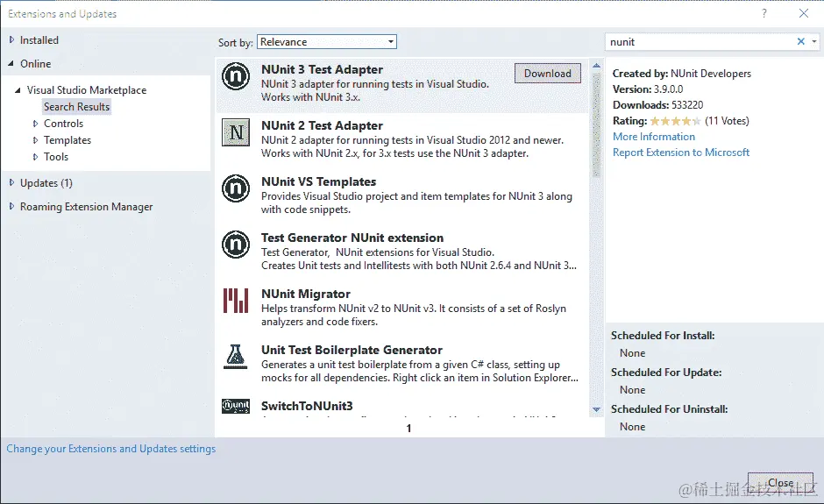Clear the nunit search text with X
824x504 pixels.
click(801, 41)
